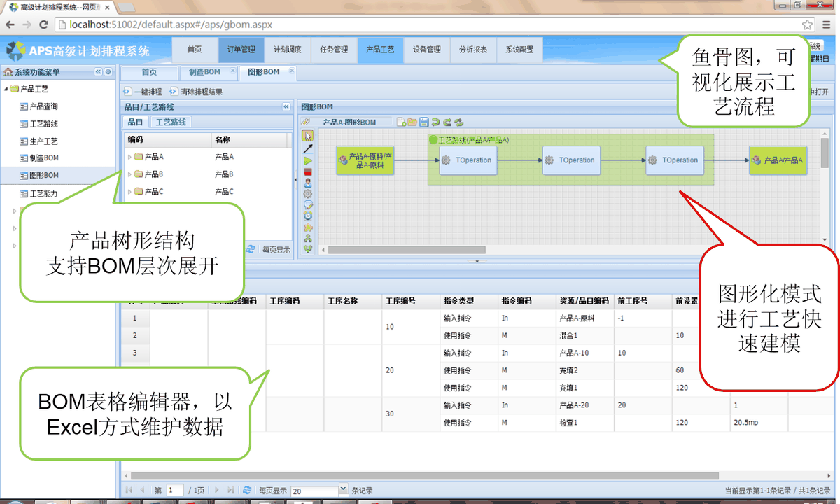
Task: Collapse the 品目/工艺路线 panel
Action: [x=286, y=107]
